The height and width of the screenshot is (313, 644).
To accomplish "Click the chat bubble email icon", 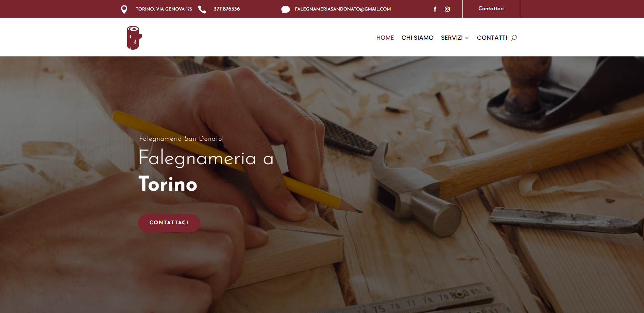I will tap(286, 10).
